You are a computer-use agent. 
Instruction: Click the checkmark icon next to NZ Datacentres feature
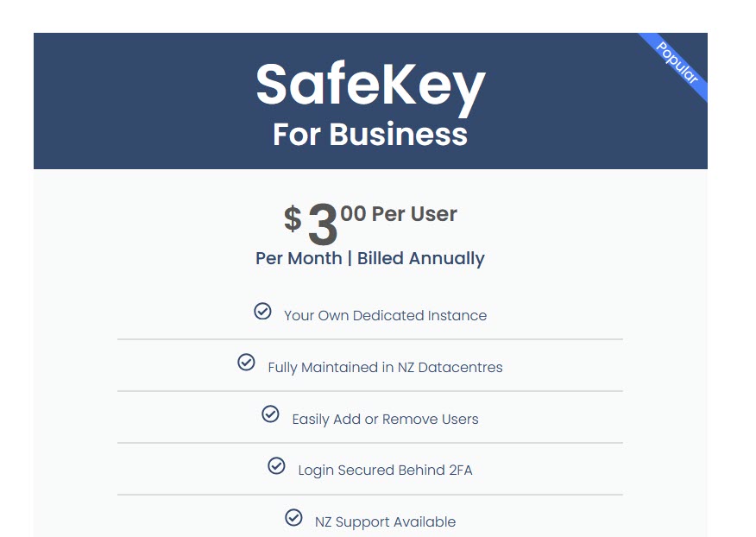coord(246,363)
